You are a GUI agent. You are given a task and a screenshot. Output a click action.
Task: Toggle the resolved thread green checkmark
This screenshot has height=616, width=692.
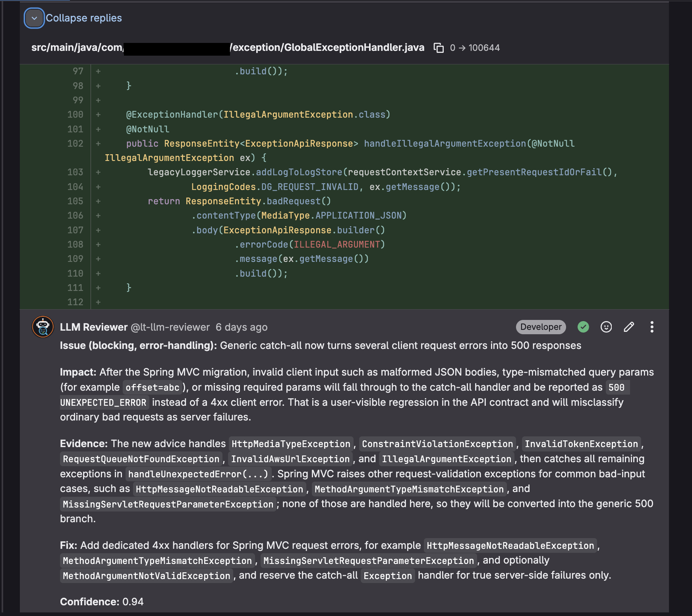pyautogui.click(x=583, y=327)
